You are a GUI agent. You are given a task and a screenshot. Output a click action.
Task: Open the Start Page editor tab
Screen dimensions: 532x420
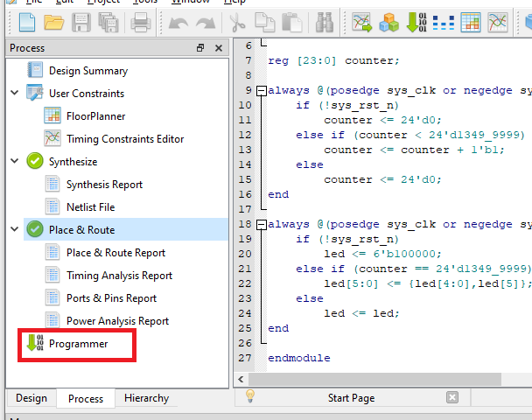[x=351, y=398]
